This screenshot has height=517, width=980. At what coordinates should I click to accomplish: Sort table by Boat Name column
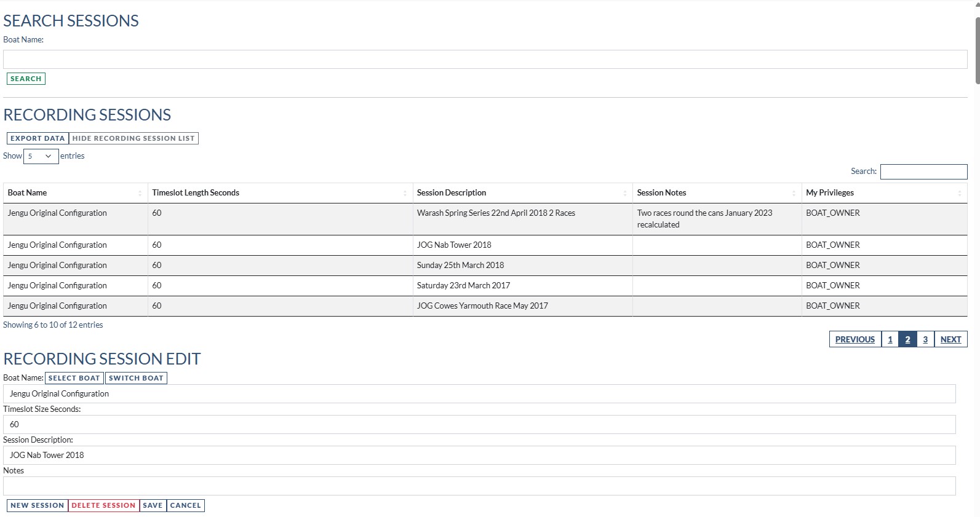point(74,193)
